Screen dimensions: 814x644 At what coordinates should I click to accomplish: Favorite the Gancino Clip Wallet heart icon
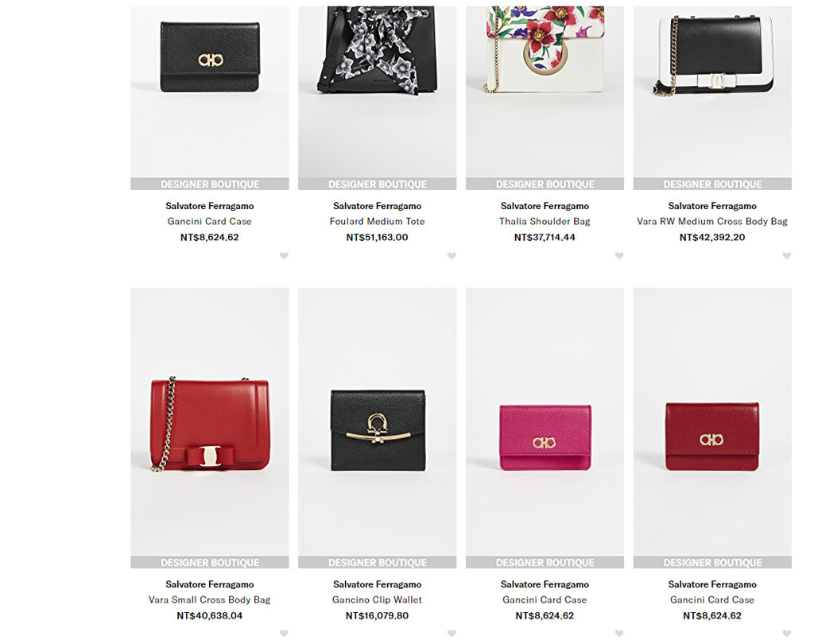pos(452,633)
